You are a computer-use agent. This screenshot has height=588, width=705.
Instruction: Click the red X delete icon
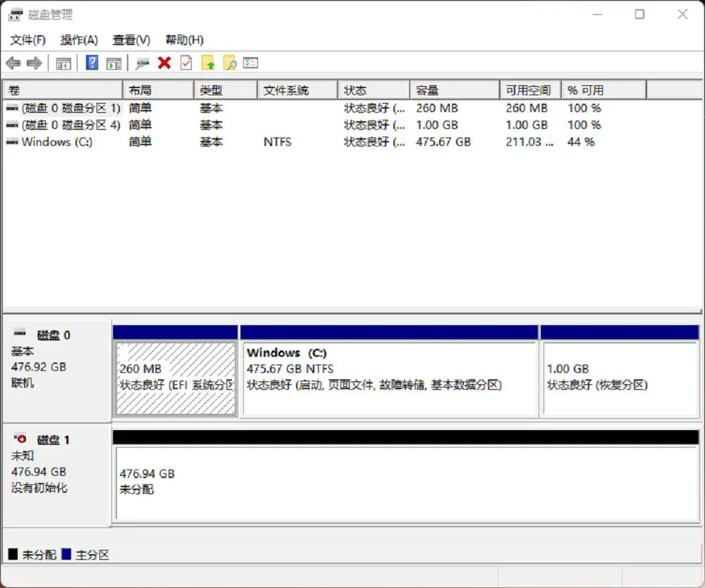[x=164, y=63]
